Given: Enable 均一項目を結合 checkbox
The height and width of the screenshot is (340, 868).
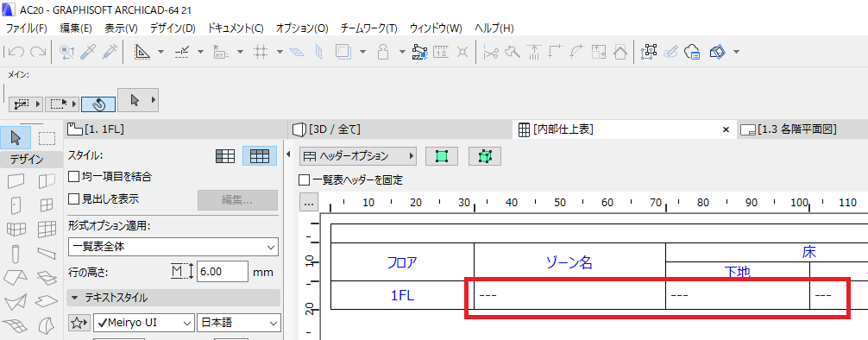Looking at the screenshot, I should (73, 177).
